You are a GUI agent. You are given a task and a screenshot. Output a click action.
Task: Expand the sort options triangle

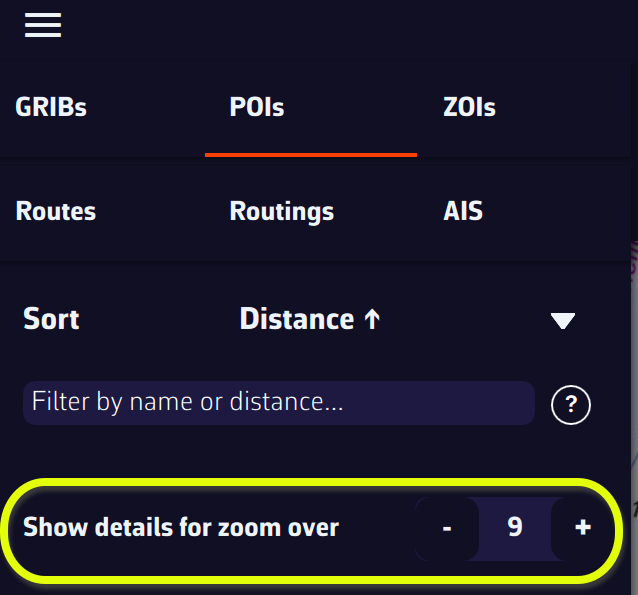(x=563, y=320)
